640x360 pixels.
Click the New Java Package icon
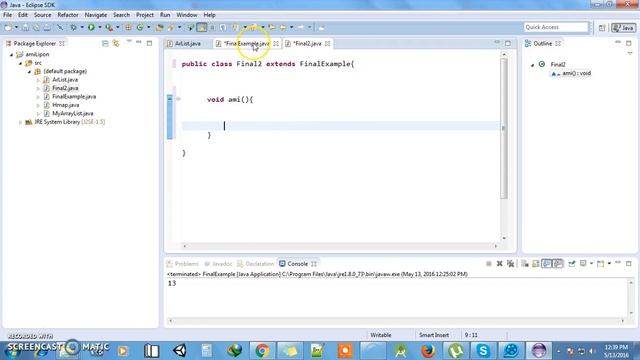pos(128,27)
